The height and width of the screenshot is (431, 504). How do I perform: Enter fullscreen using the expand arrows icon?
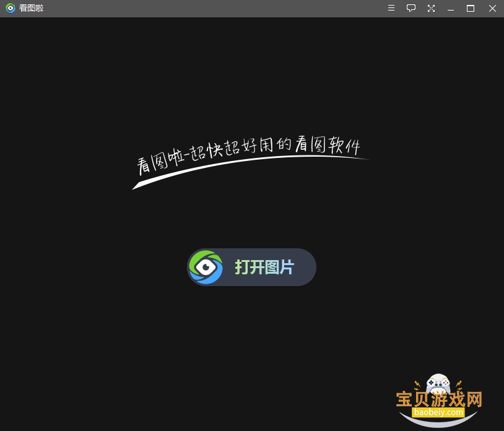pyautogui.click(x=431, y=8)
